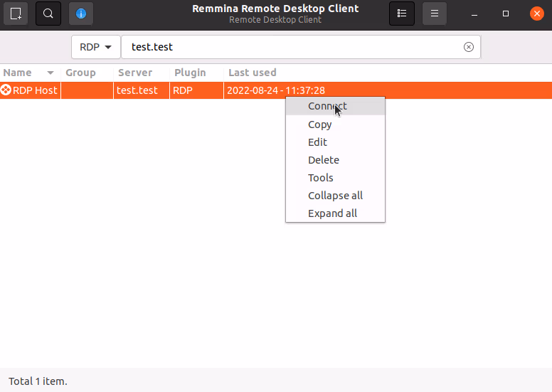Click the Name column sort arrow
The height and width of the screenshot is (392, 552).
[x=51, y=73]
